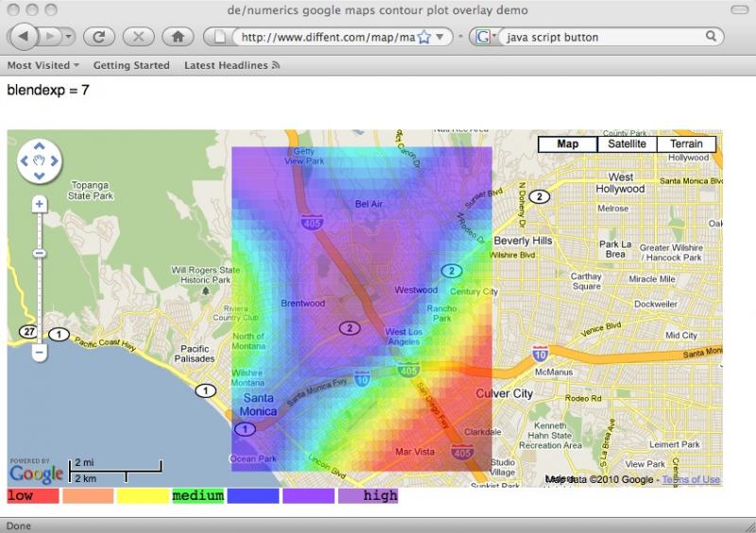Click the 'blendexp = 7' text
This screenshot has height=533, width=756.
48,90
